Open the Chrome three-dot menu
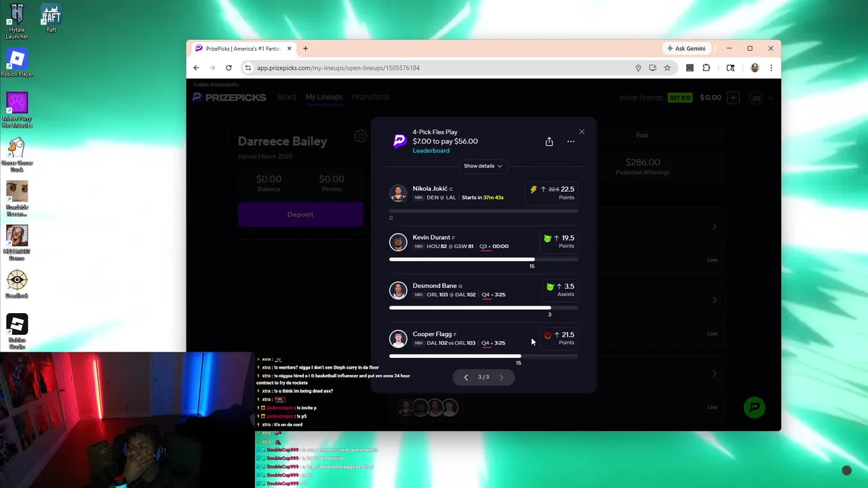Image resolution: width=868 pixels, height=488 pixels. click(x=771, y=68)
